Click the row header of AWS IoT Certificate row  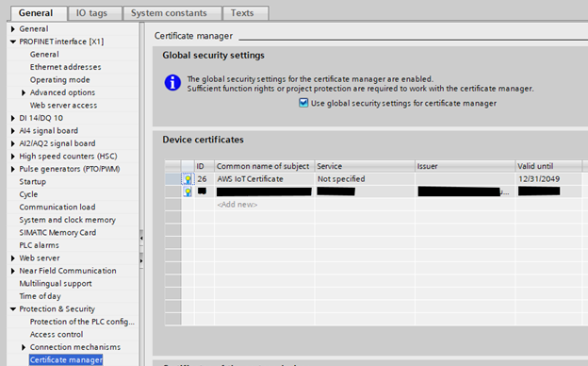point(172,179)
